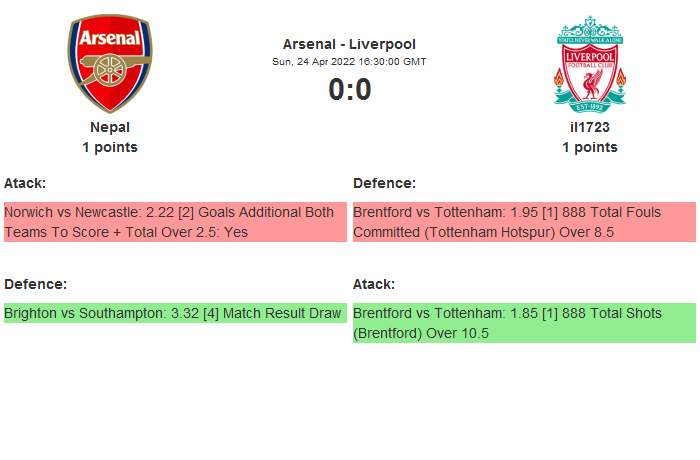The width and height of the screenshot is (700, 460).
Task: Select the red Tottenham Total Fouls bet
Action: [524, 222]
